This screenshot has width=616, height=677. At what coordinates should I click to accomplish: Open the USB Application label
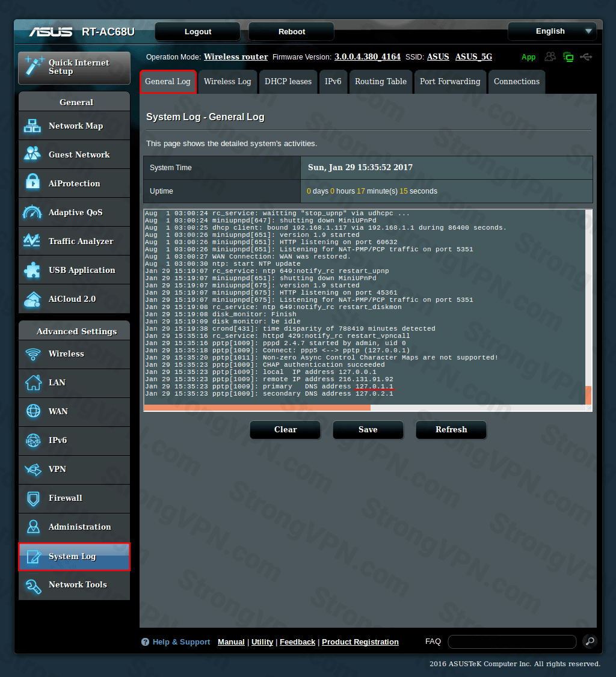(x=82, y=271)
